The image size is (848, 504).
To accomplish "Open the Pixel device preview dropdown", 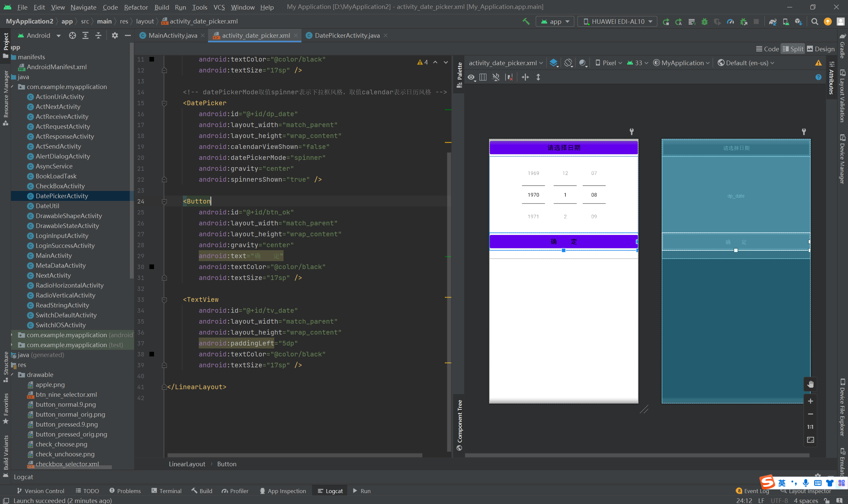I will point(609,63).
